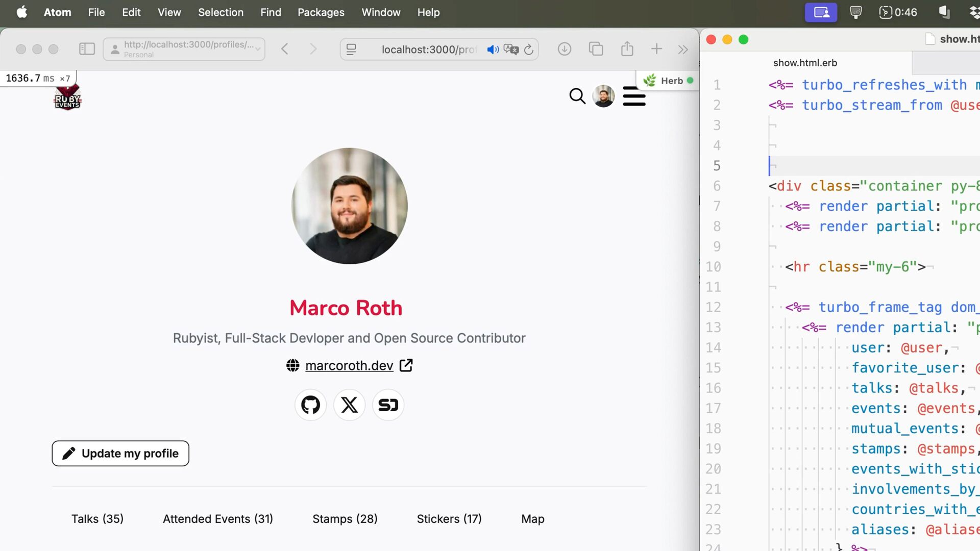Expand the Personal profile URL dropdown

(258, 49)
